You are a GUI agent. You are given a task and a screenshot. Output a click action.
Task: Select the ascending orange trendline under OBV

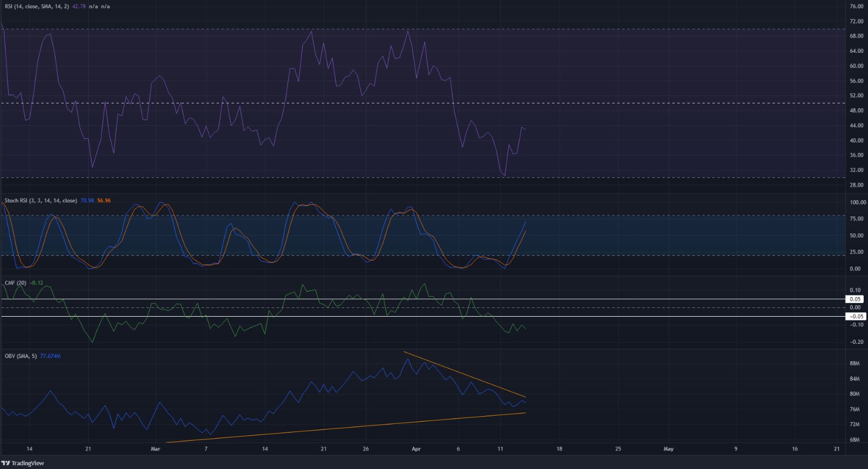pos(345,428)
